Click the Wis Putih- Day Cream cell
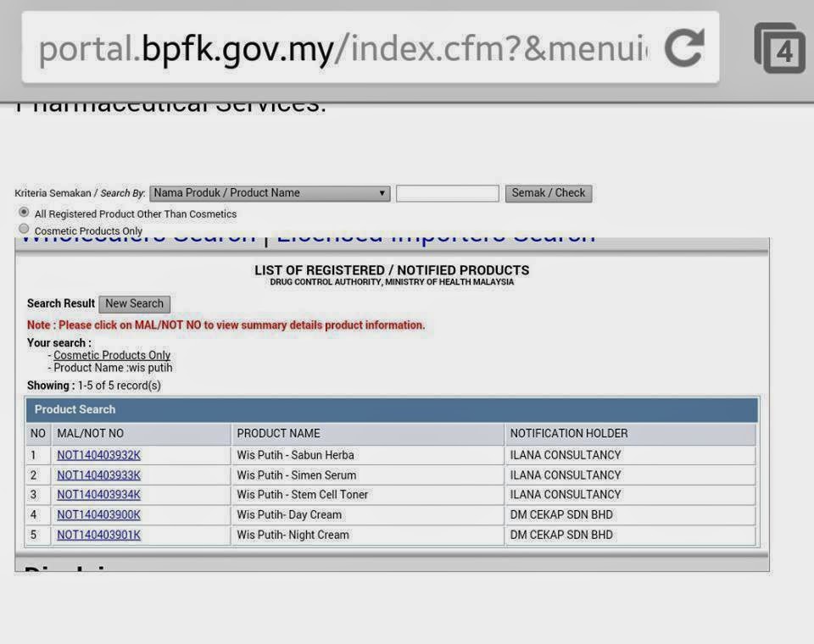Image resolution: width=814 pixels, height=644 pixels. (x=367, y=515)
